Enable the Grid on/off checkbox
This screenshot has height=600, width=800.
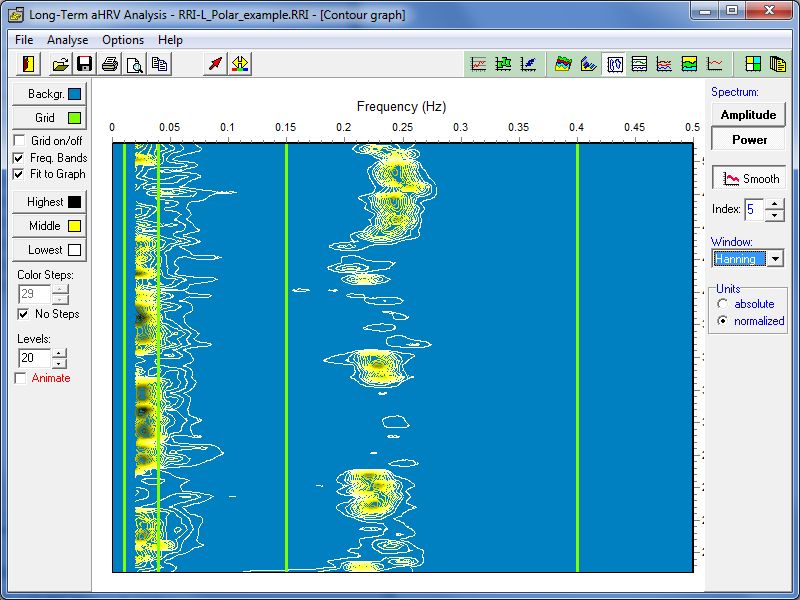point(19,141)
